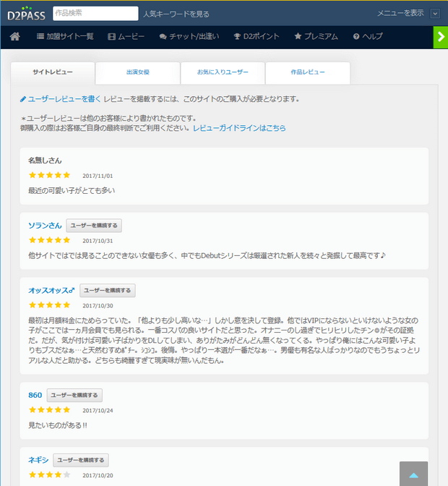
Task: Click 人気キーワードを見る link
Action: tap(176, 14)
